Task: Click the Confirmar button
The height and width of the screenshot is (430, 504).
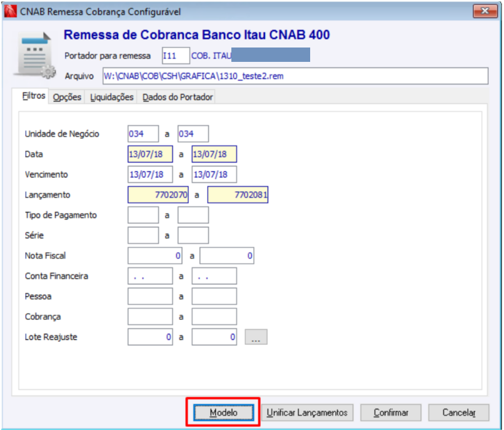Action: (391, 412)
